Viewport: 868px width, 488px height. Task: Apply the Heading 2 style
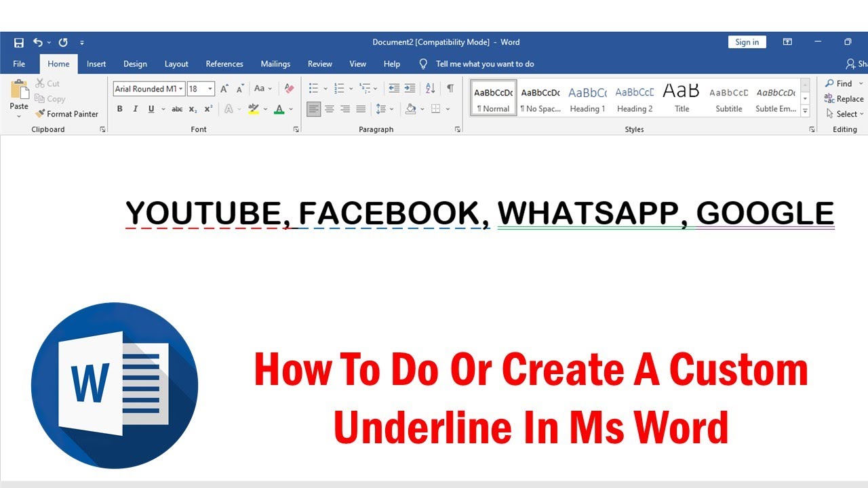[x=635, y=98]
